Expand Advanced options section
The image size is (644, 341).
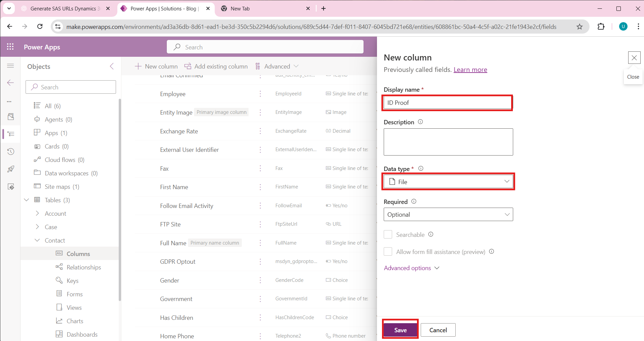pyautogui.click(x=411, y=268)
